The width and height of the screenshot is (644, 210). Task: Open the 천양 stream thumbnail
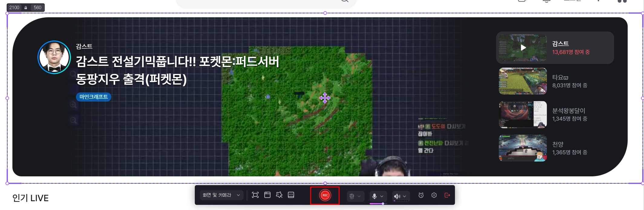(x=523, y=148)
